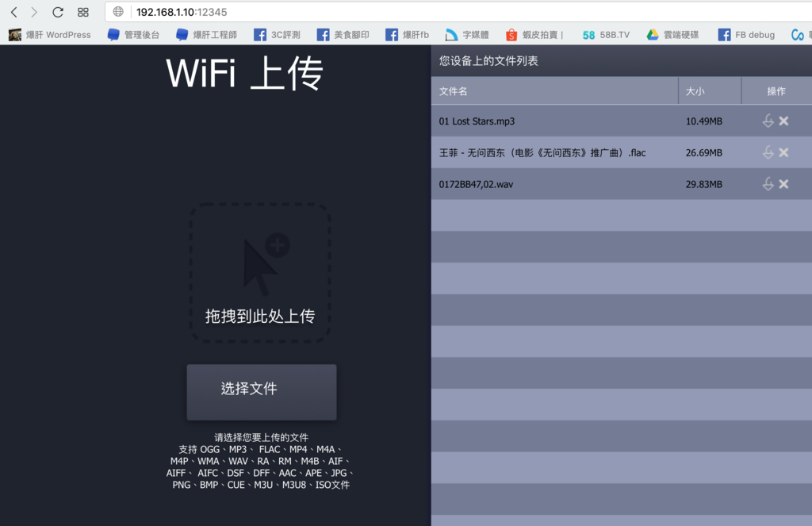
Task: Click the 26.69MB size value
Action: click(x=704, y=153)
